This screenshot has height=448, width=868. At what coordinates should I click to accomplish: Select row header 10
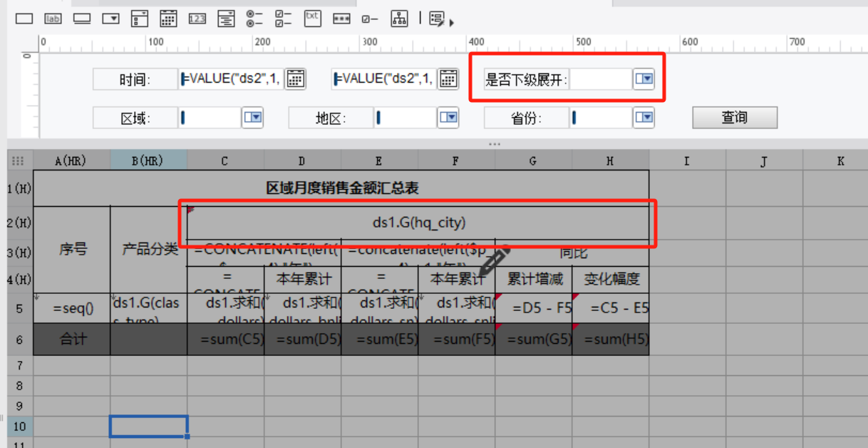tap(20, 427)
